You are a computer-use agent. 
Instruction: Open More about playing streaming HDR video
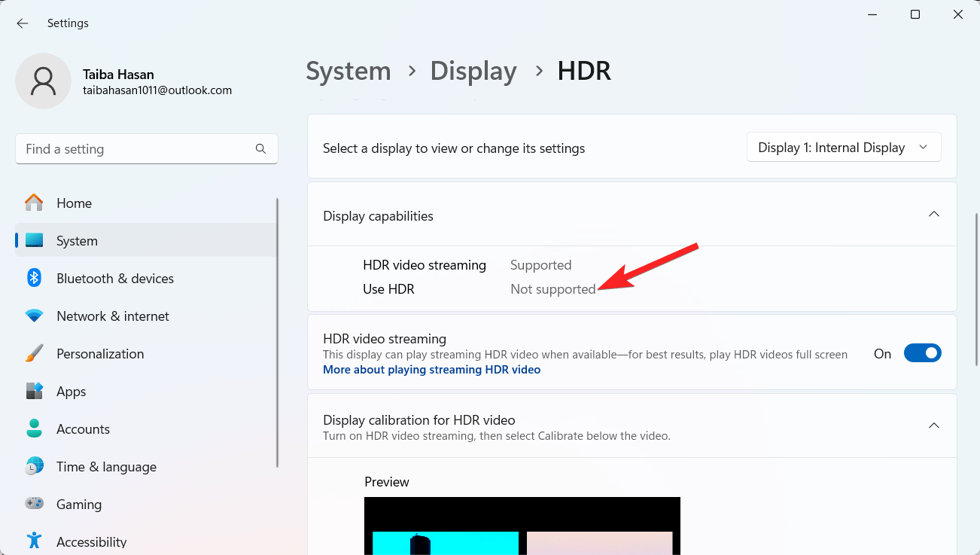(431, 369)
